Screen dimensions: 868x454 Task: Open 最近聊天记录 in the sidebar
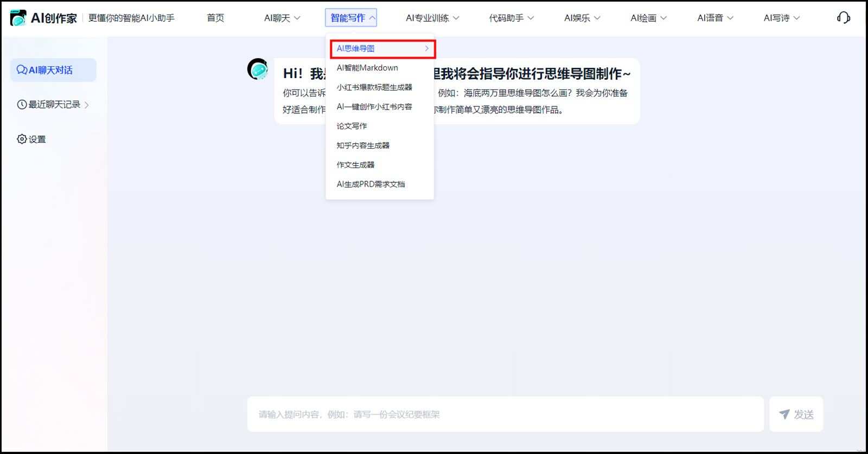point(53,104)
